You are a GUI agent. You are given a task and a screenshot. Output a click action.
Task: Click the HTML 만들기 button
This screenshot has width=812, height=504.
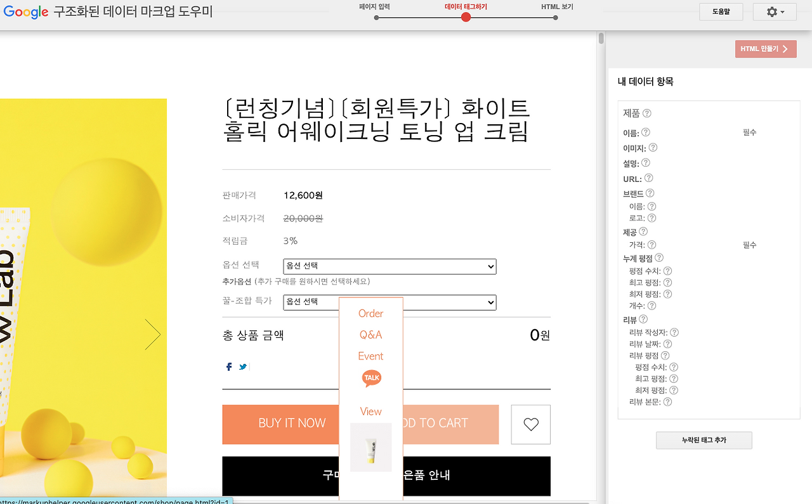pos(766,49)
